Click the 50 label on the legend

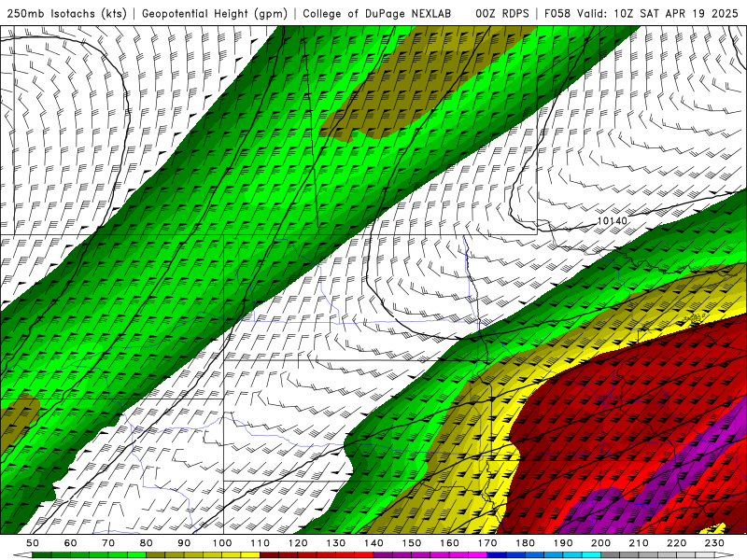(33, 543)
